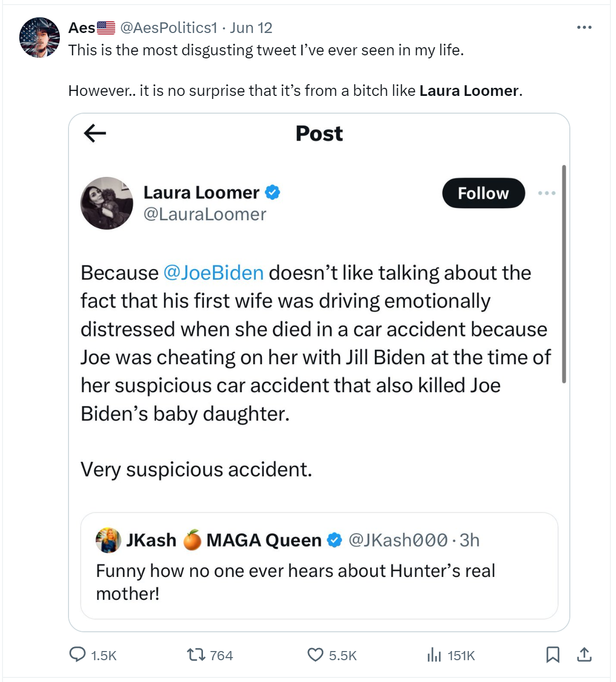The height and width of the screenshot is (682, 616).
Task: Bookmark this tweet
Action: [553, 655]
